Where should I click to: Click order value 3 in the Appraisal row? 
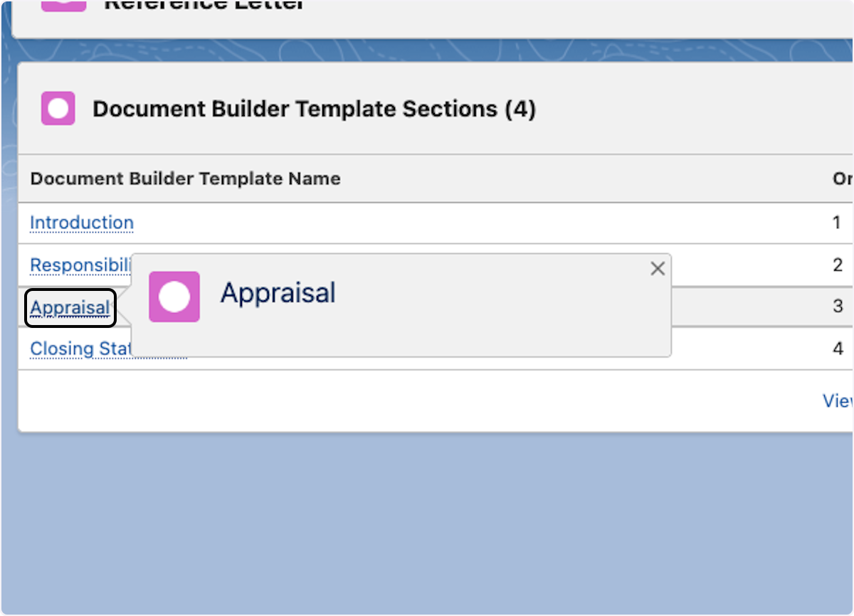pos(838,307)
